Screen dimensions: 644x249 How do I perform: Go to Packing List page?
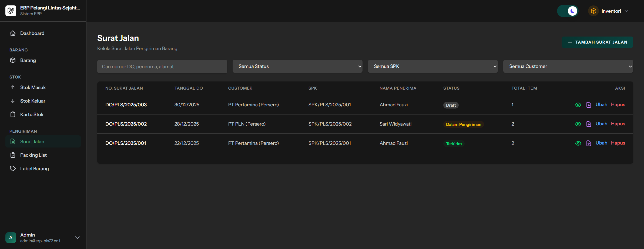click(33, 155)
